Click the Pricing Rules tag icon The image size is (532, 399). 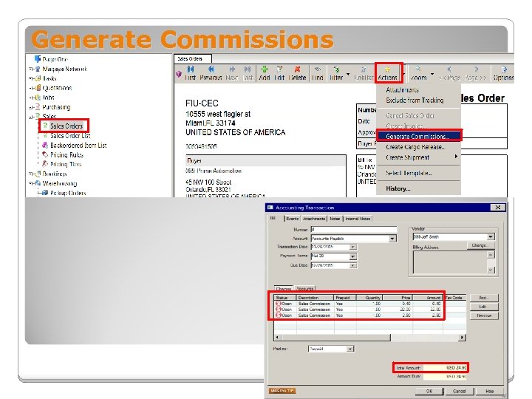(45, 154)
